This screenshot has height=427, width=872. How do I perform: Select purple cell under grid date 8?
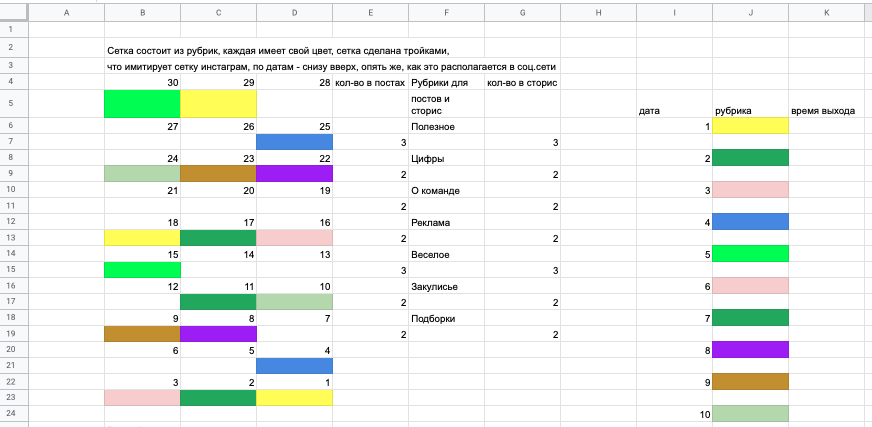(x=219, y=334)
